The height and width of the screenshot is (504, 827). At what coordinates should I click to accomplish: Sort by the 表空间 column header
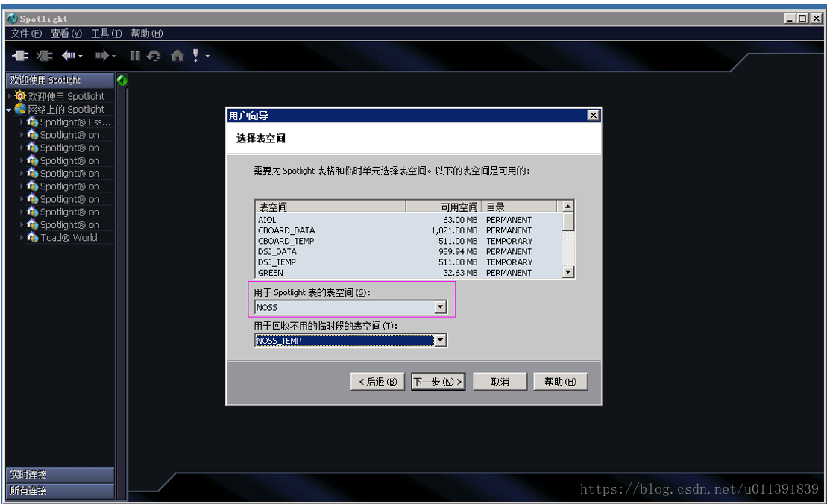pos(330,207)
